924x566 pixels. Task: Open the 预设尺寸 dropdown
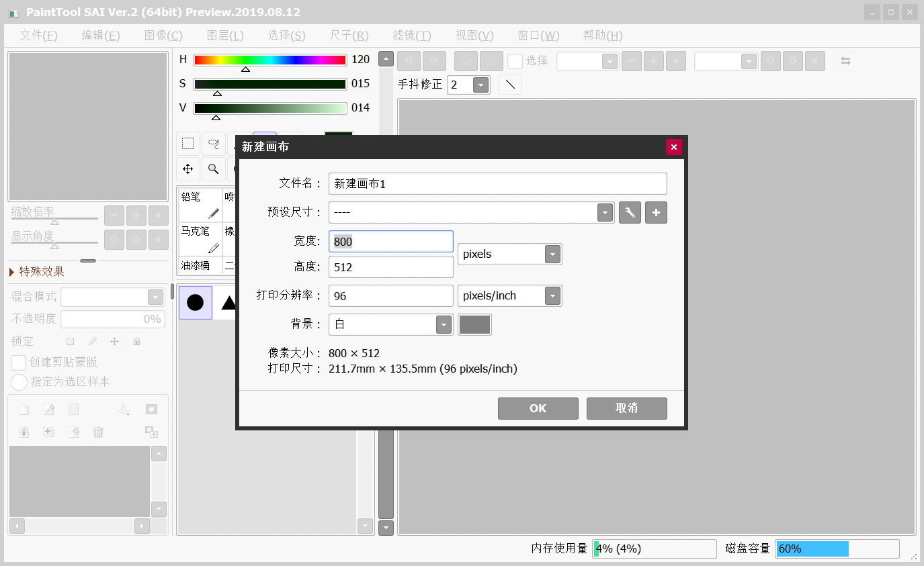(605, 213)
